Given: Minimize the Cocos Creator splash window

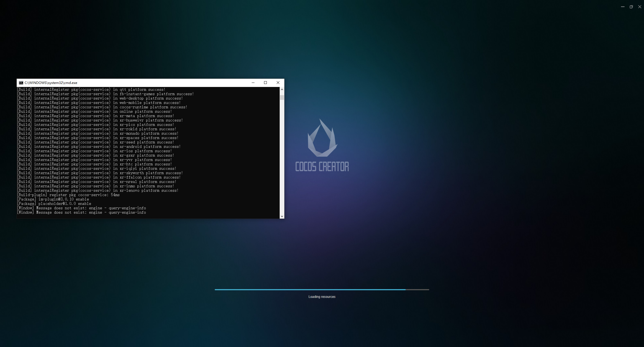Looking at the screenshot, I should pyautogui.click(x=623, y=7).
